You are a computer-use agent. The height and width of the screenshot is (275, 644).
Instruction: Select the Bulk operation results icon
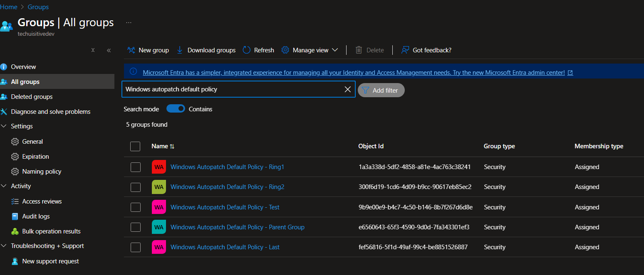click(x=14, y=231)
